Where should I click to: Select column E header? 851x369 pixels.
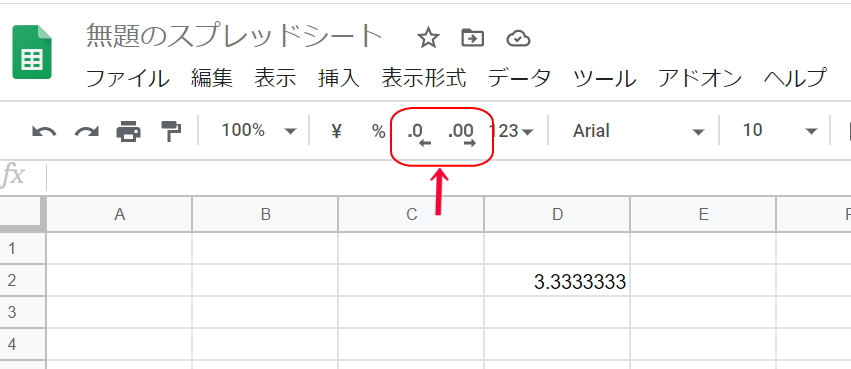point(703,214)
